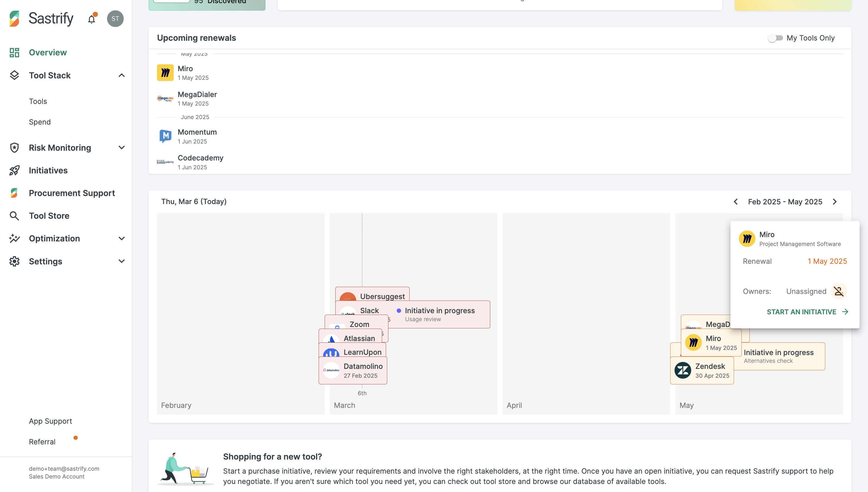Click the 6th timeline day marker

pyautogui.click(x=362, y=393)
